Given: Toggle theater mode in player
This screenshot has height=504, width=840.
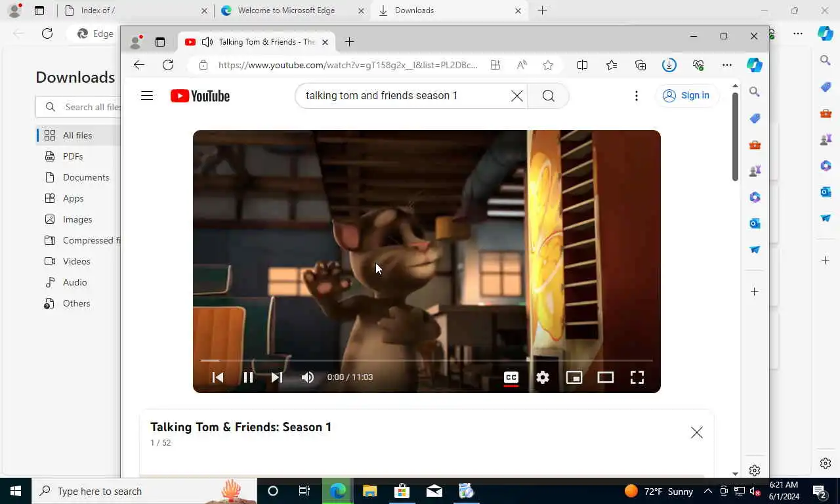Looking at the screenshot, I should coord(606,377).
